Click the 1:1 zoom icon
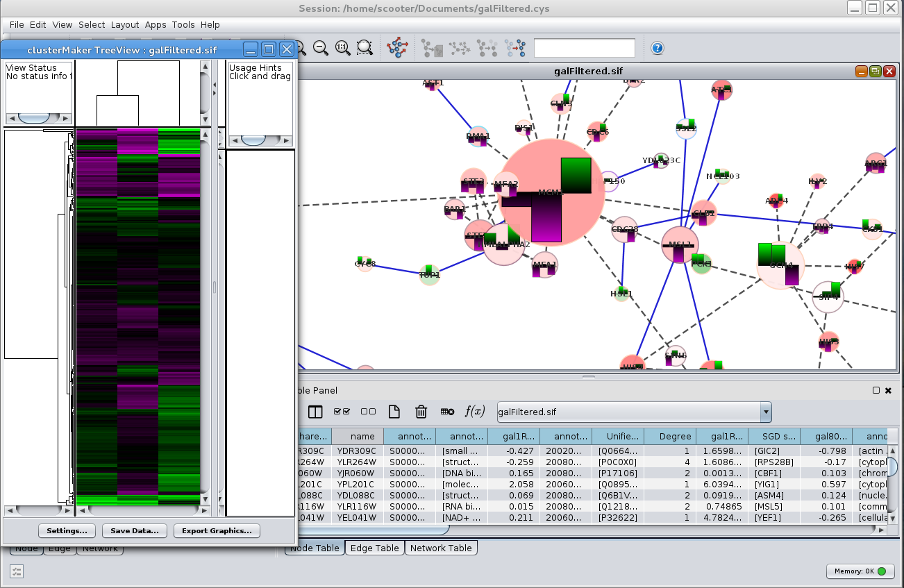This screenshot has height=588, width=904. click(342, 48)
